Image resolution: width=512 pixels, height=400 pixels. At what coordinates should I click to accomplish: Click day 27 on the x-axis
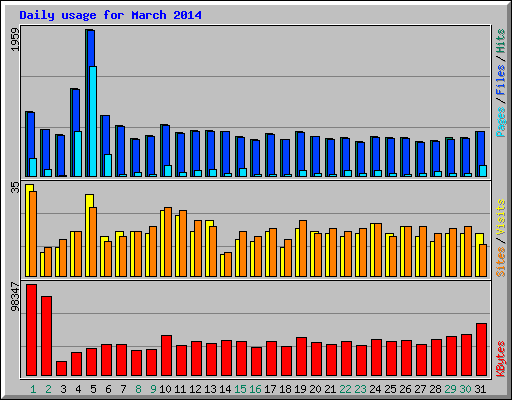[x=420, y=389]
